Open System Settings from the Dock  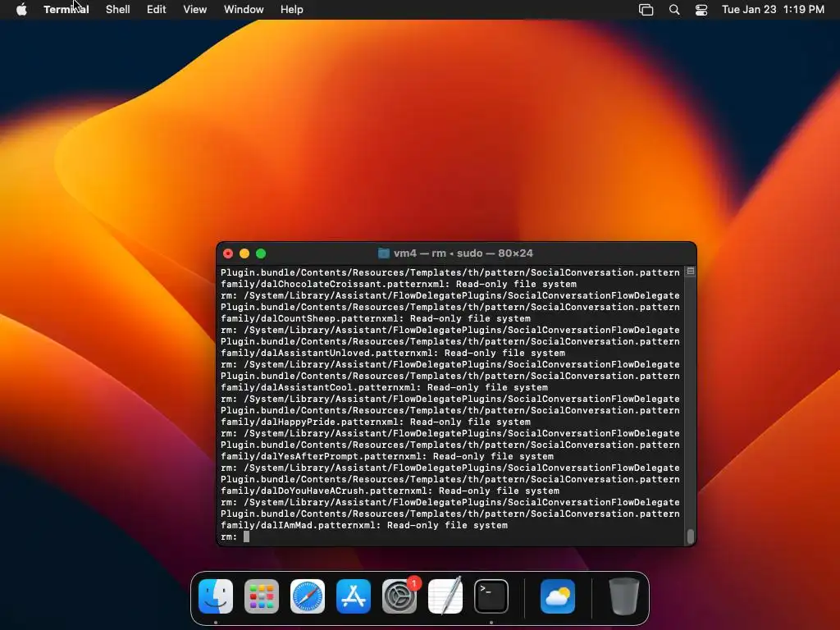click(399, 596)
